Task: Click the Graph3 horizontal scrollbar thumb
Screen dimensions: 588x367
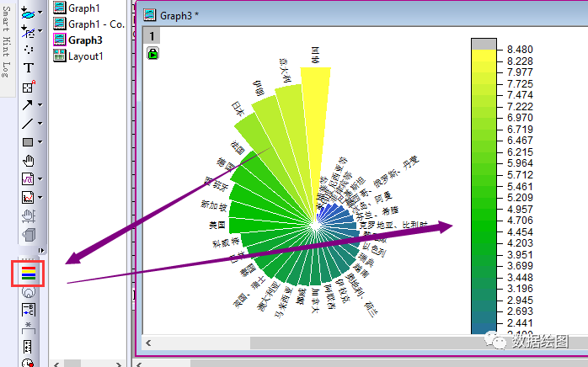Action: click(419, 343)
